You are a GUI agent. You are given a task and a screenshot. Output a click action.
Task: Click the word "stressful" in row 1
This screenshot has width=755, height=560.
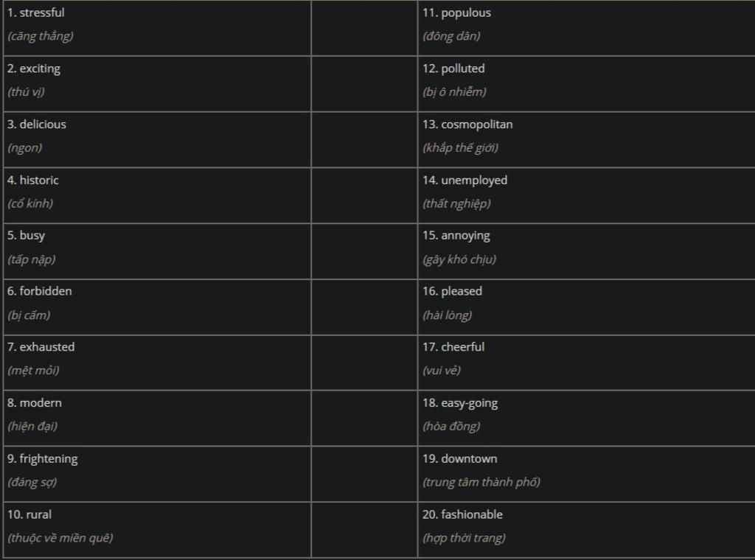tap(42, 13)
